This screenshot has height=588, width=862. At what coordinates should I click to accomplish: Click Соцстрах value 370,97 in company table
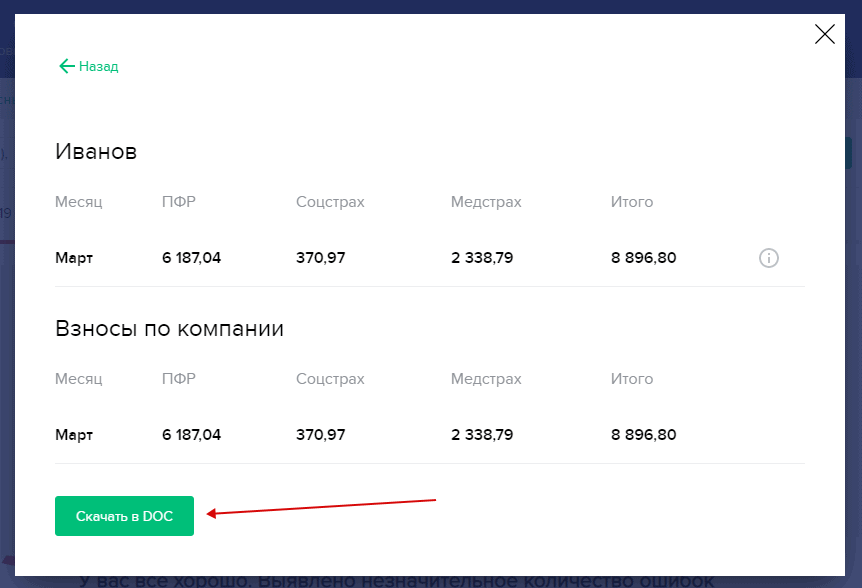pos(320,435)
